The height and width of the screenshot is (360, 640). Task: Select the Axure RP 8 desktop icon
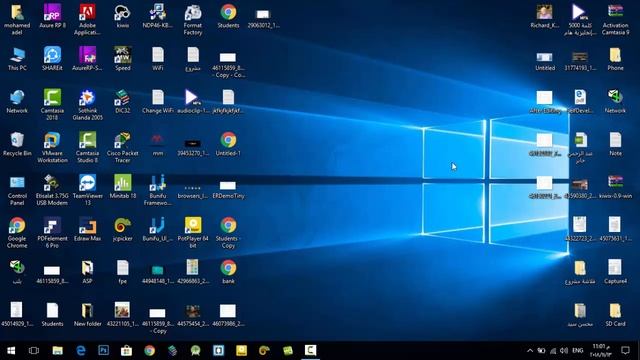pos(52,16)
